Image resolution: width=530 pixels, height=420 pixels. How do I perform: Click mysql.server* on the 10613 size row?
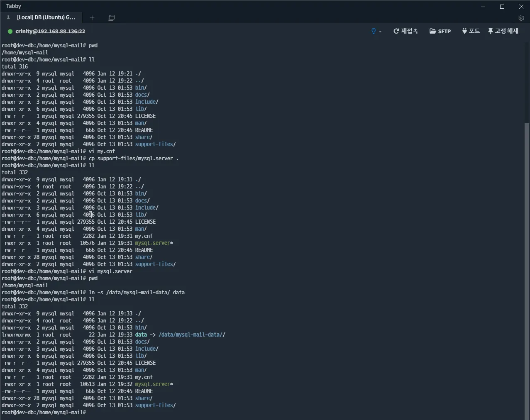154,384
